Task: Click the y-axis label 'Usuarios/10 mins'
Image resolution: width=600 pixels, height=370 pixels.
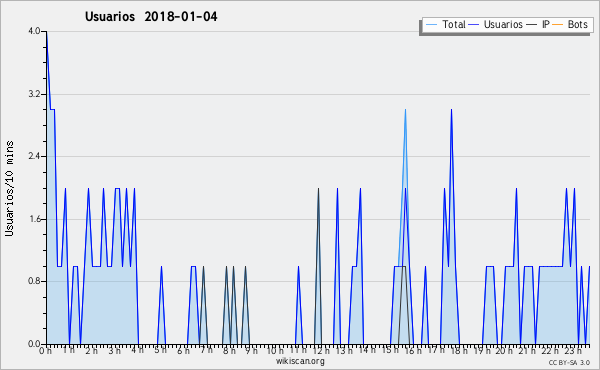Action: (x=9, y=189)
